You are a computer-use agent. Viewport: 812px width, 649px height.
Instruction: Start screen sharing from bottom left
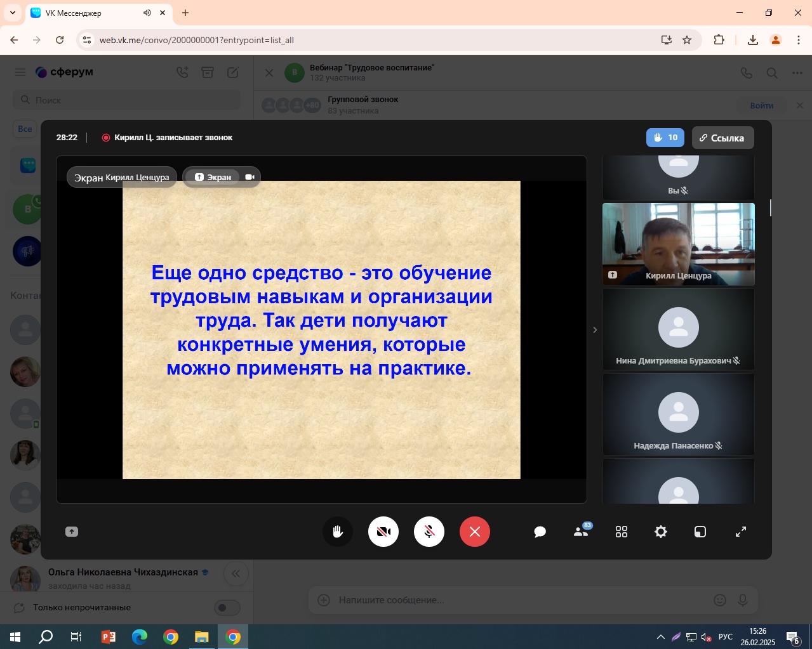tap(72, 532)
